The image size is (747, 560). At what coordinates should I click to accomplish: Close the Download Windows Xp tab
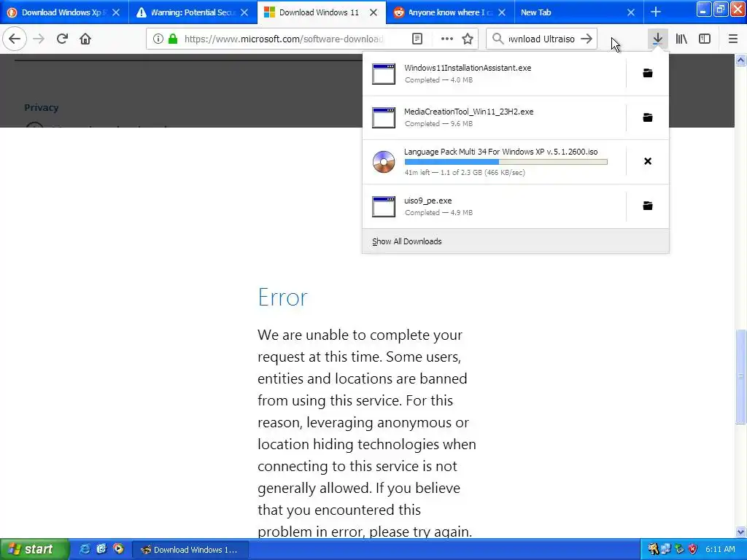click(x=116, y=12)
